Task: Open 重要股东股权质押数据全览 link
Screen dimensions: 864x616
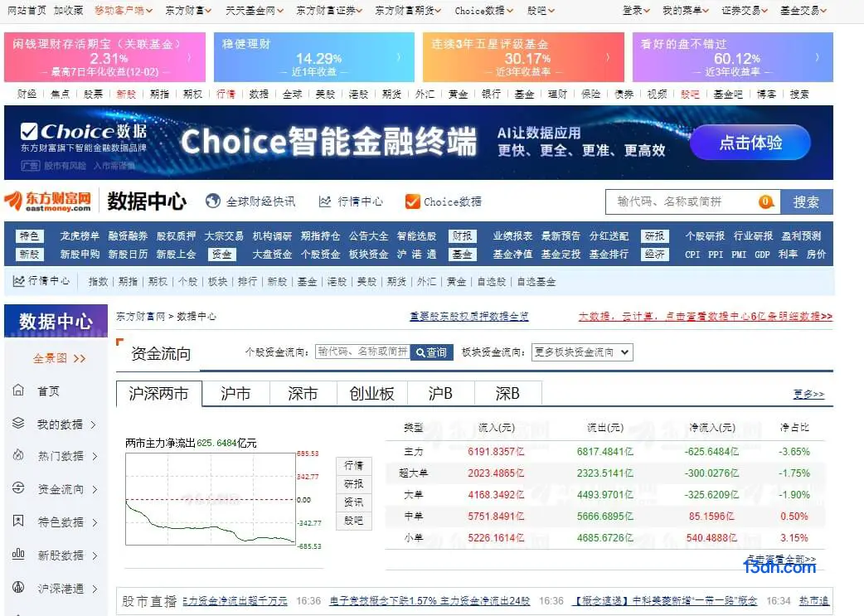Action: click(x=469, y=316)
